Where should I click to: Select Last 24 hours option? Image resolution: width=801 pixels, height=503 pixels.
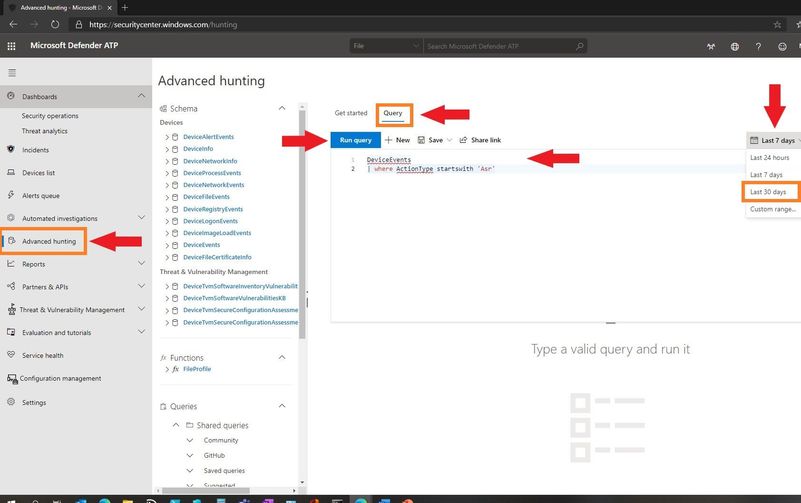point(769,158)
